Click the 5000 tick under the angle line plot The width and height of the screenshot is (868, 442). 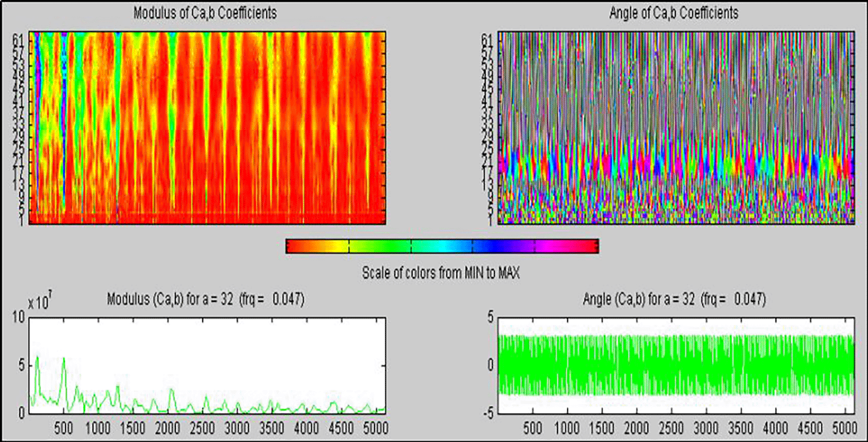845,428
